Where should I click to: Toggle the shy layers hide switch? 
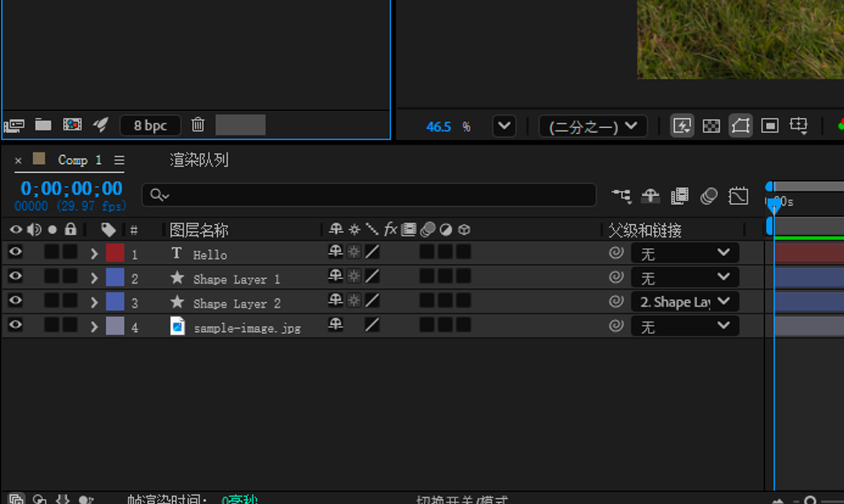650,196
